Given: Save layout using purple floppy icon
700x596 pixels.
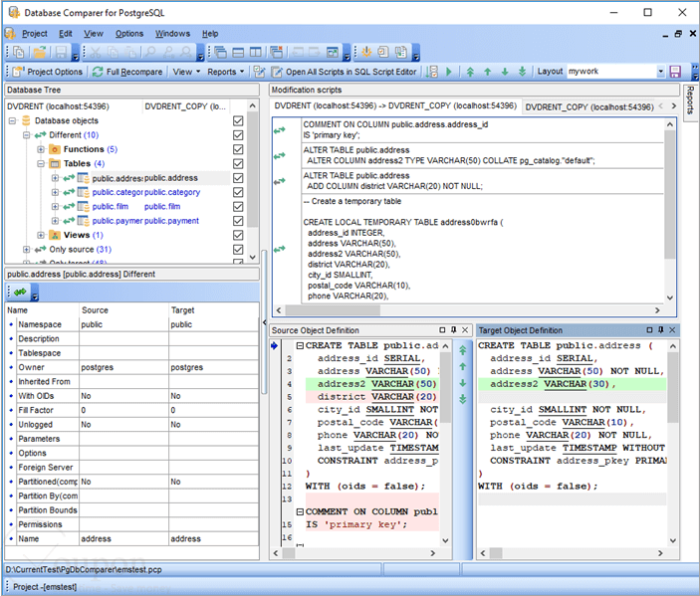Looking at the screenshot, I should pos(675,72).
